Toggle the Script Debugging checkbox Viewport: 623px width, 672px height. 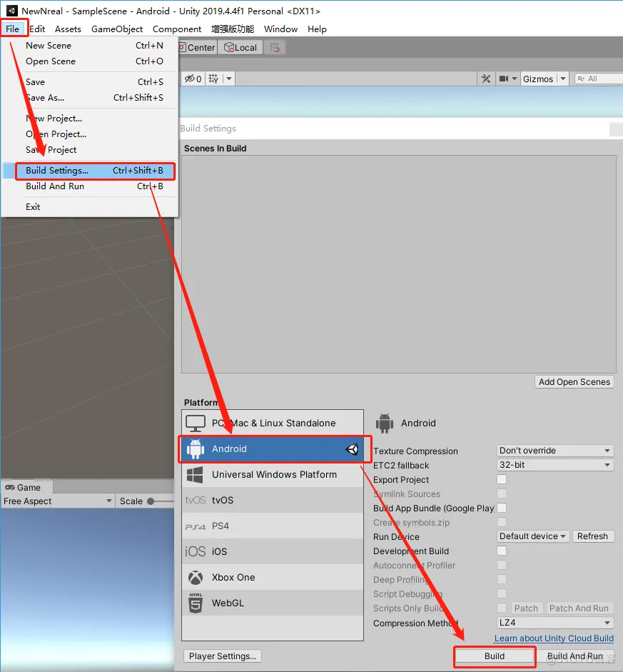tap(502, 593)
